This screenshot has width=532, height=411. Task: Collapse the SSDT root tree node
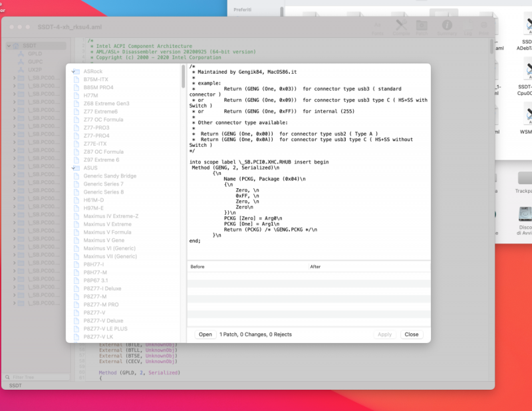[x=8, y=46]
